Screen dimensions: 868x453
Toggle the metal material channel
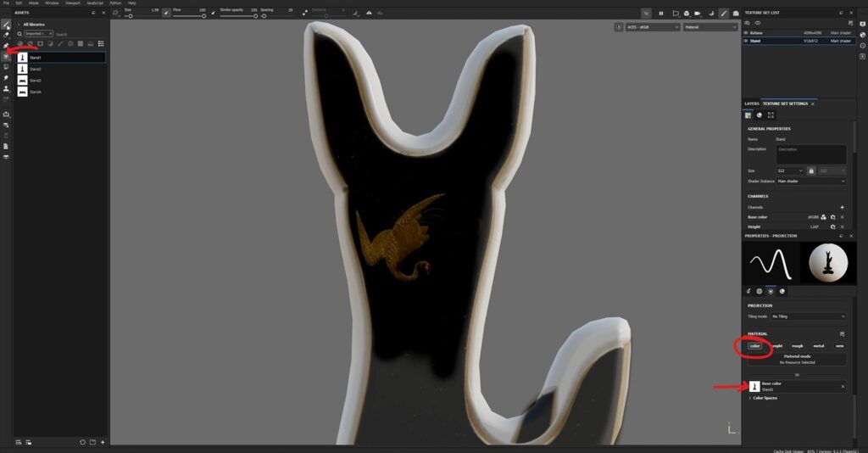pos(819,345)
